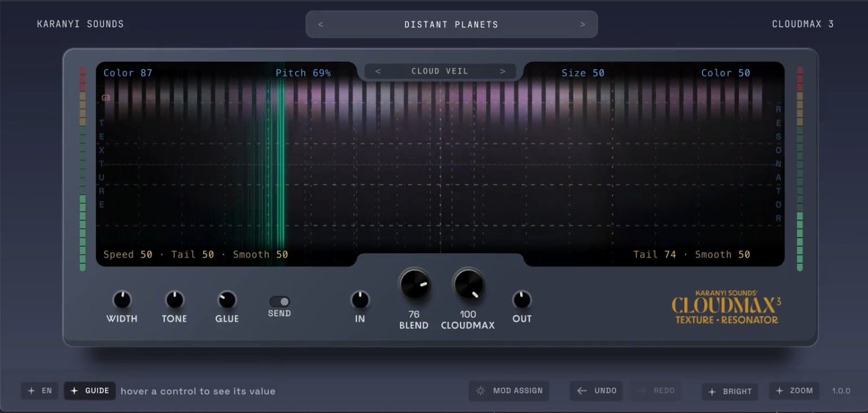This screenshot has width=868, height=413.
Task: Click the IN gain knob
Action: (x=360, y=300)
